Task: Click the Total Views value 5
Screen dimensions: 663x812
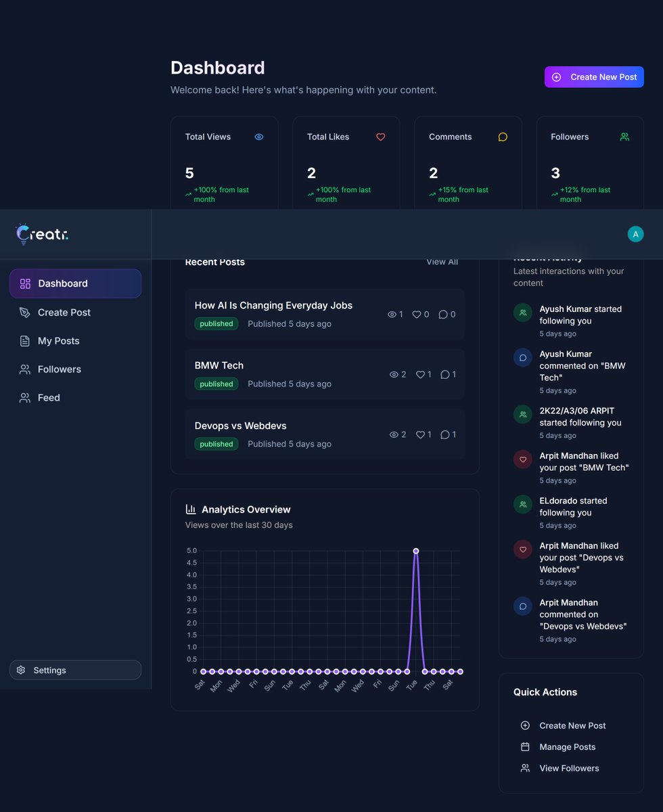Action: [x=189, y=173]
